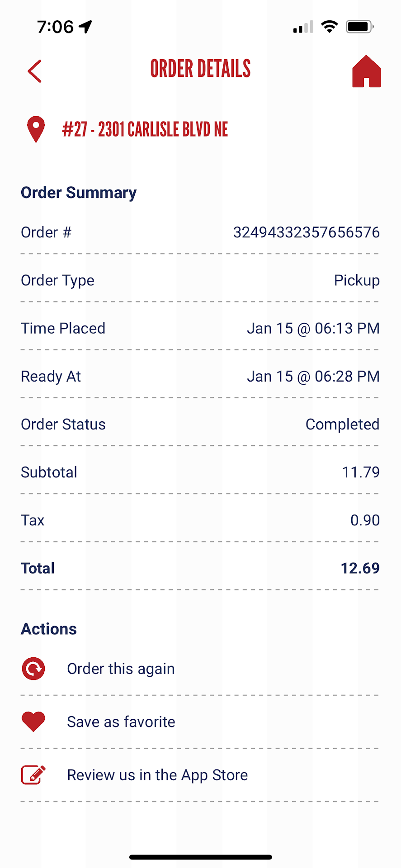Tap the Wi-Fi status icon
This screenshot has height=868, width=401.
pos(330,27)
